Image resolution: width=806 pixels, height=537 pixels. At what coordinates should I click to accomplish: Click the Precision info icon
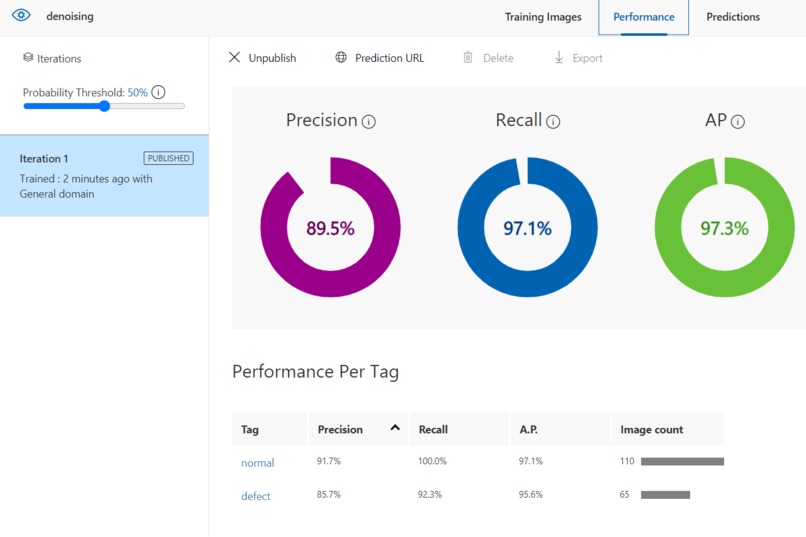(369, 122)
